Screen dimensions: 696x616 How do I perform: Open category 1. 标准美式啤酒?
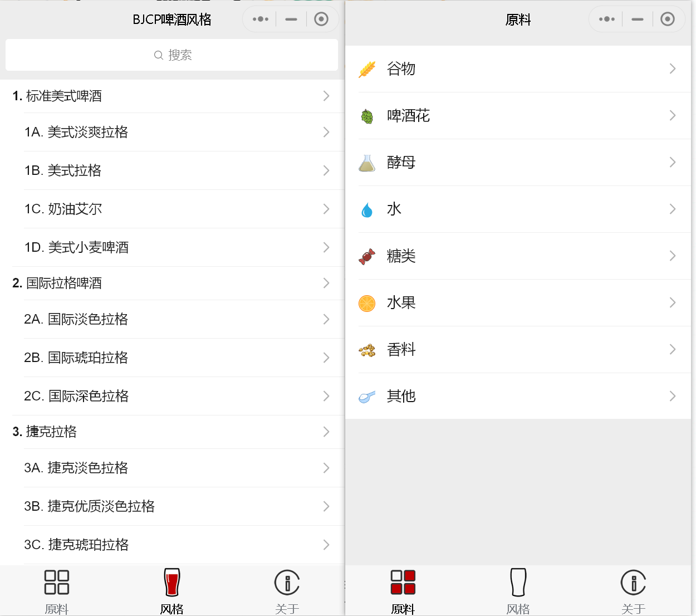[x=172, y=96]
